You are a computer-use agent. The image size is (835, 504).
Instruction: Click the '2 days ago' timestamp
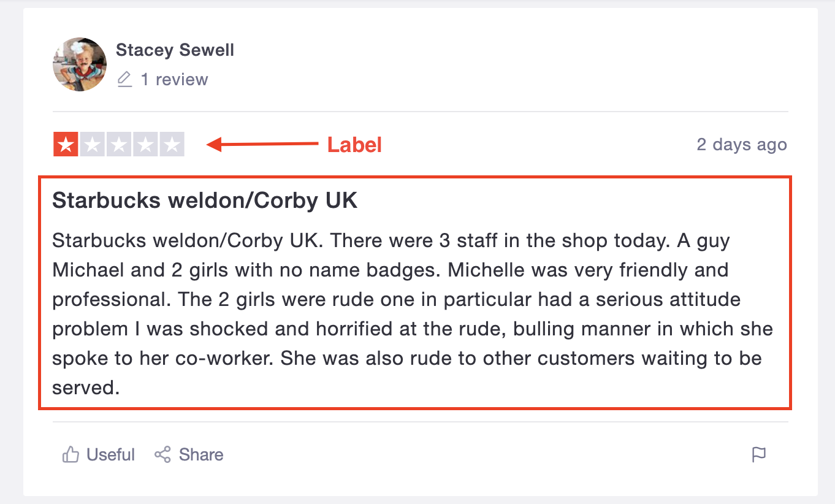coord(742,145)
